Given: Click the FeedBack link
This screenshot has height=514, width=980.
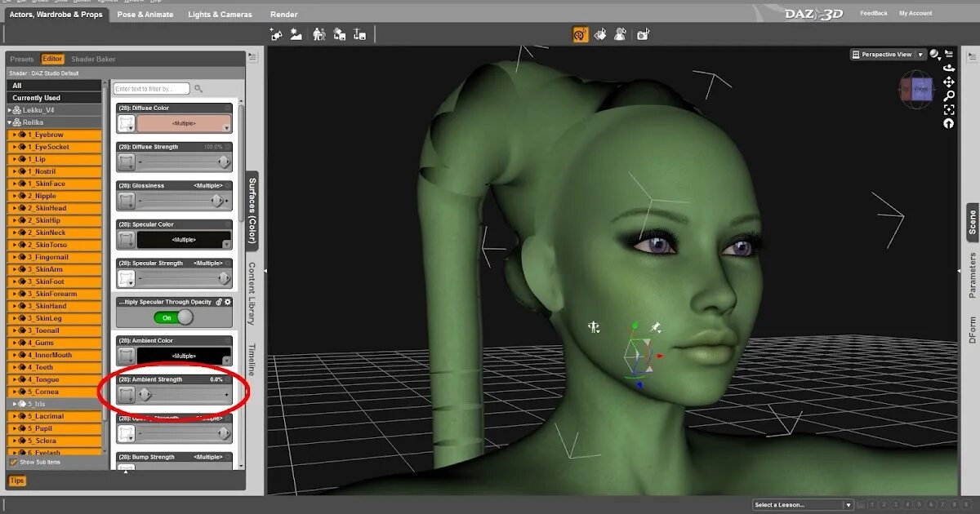Looking at the screenshot, I should [x=873, y=13].
